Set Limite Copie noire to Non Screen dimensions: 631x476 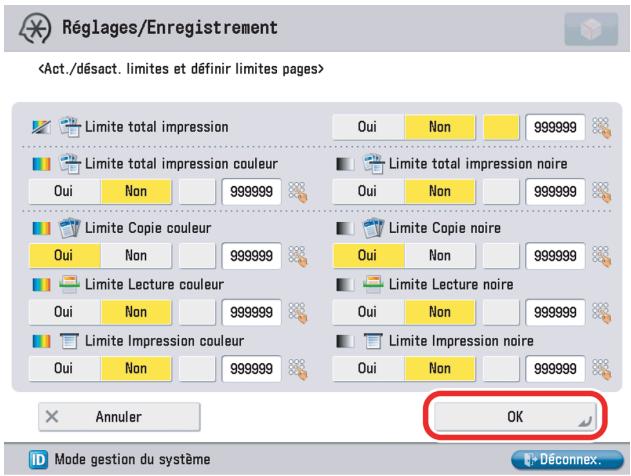pyautogui.click(x=439, y=256)
